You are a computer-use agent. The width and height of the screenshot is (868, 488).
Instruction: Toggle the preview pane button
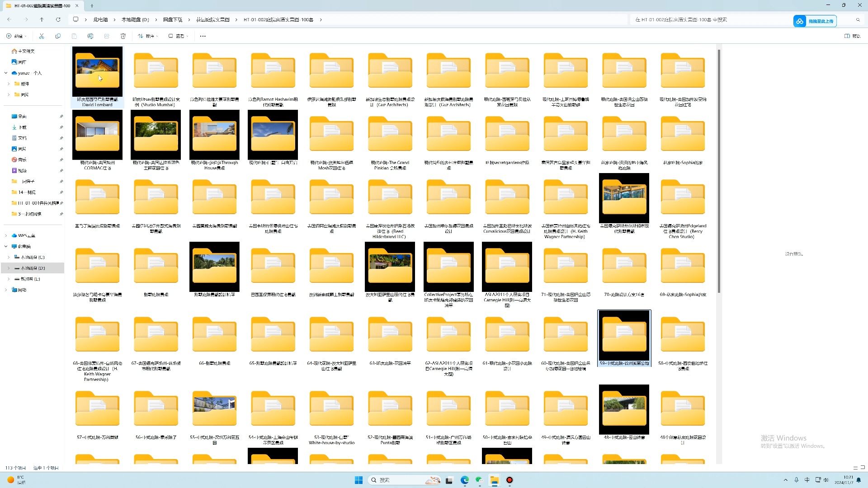pyautogui.click(x=853, y=36)
